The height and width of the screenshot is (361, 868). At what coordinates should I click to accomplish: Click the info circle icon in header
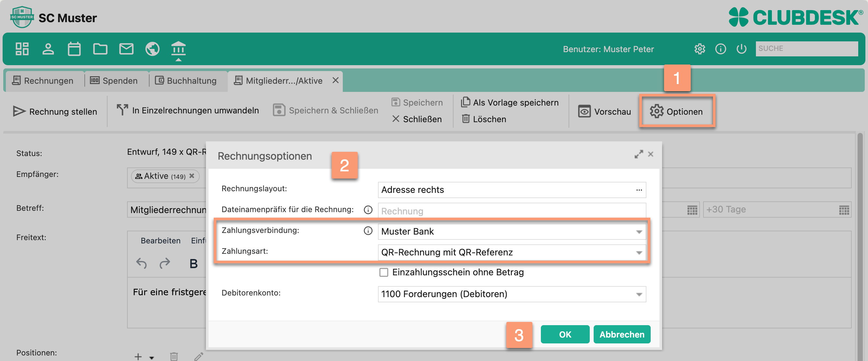(x=720, y=49)
